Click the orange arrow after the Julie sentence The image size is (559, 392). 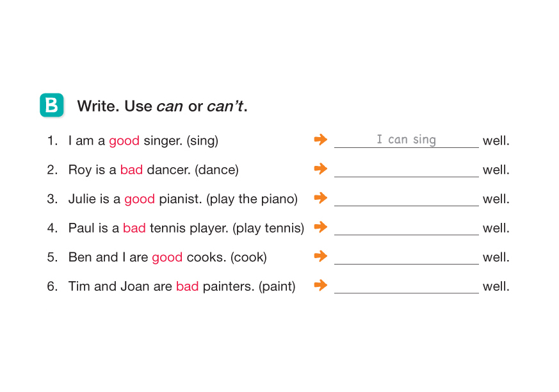[321, 198]
